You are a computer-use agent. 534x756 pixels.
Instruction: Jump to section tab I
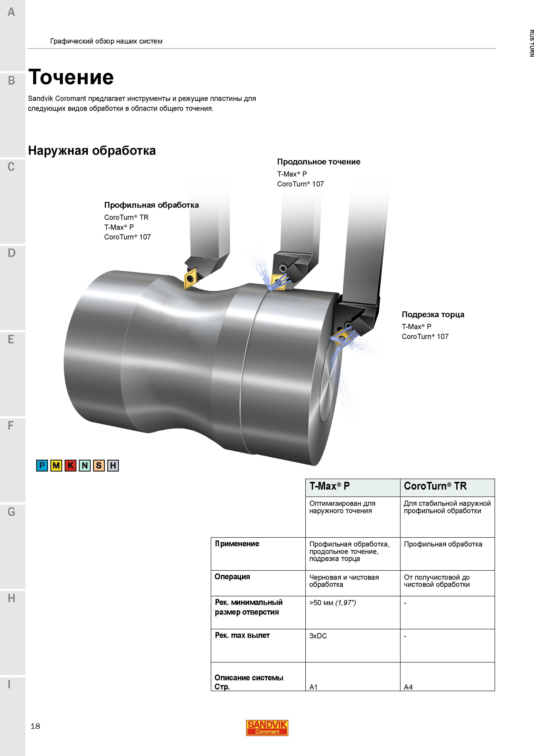(12, 716)
